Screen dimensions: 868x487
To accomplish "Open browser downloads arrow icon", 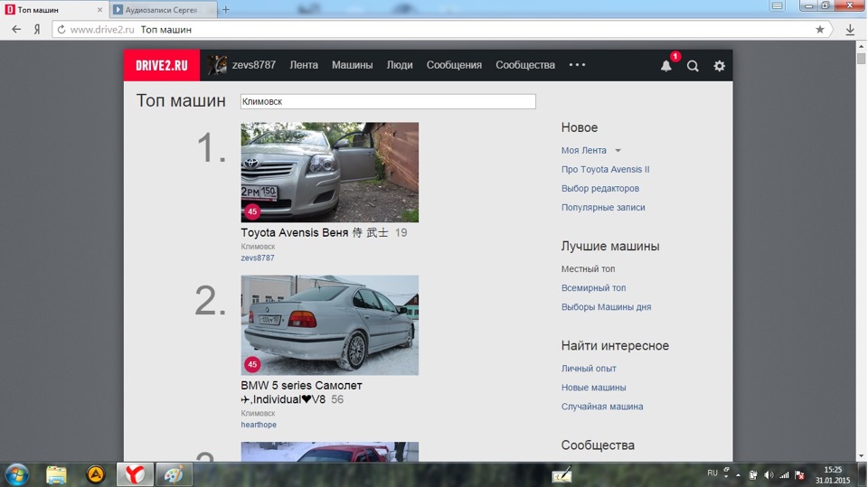I will click(850, 30).
